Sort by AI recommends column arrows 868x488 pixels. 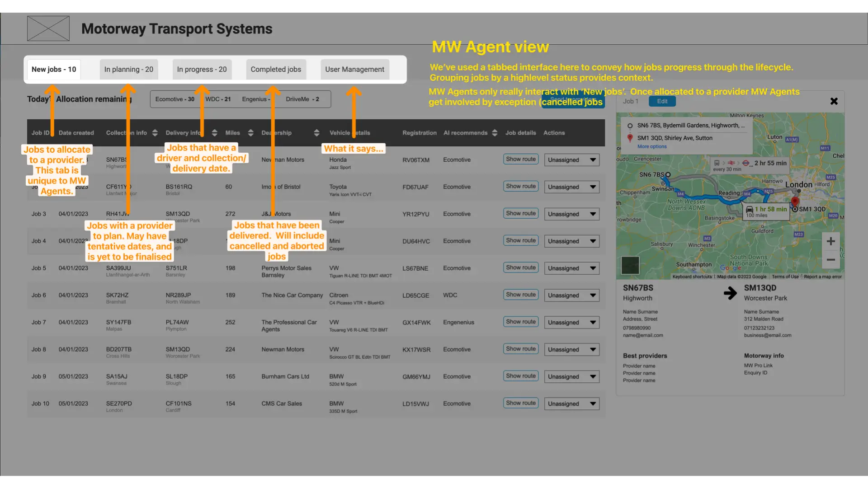pos(495,133)
